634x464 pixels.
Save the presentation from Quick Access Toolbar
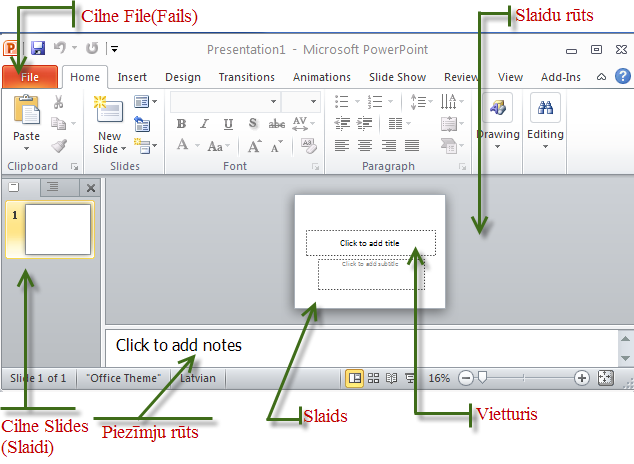(38, 48)
